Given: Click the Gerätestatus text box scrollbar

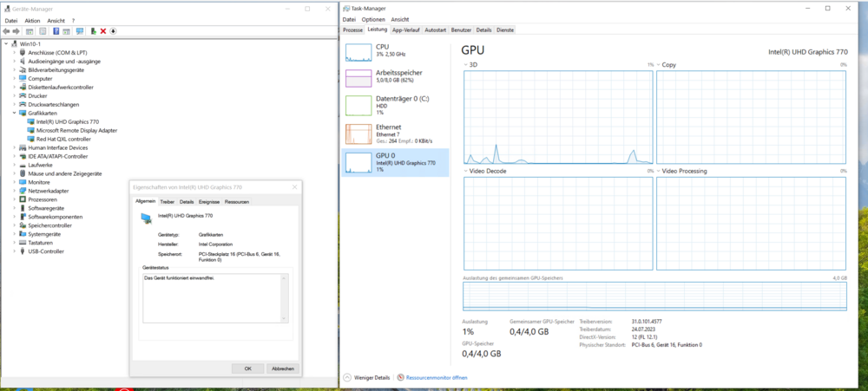Looking at the screenshot, I should point(285,297).
